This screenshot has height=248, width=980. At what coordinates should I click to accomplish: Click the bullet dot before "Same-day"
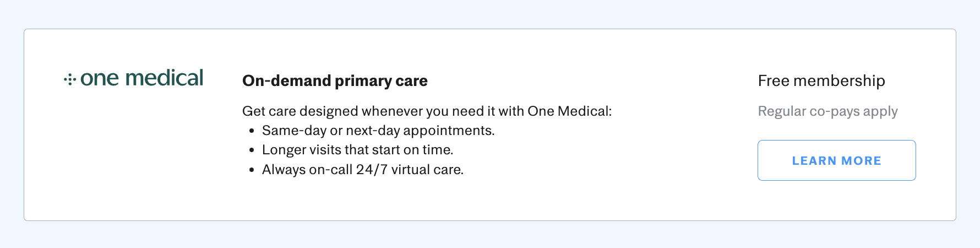pyautogui.click(x=252, y=131)
